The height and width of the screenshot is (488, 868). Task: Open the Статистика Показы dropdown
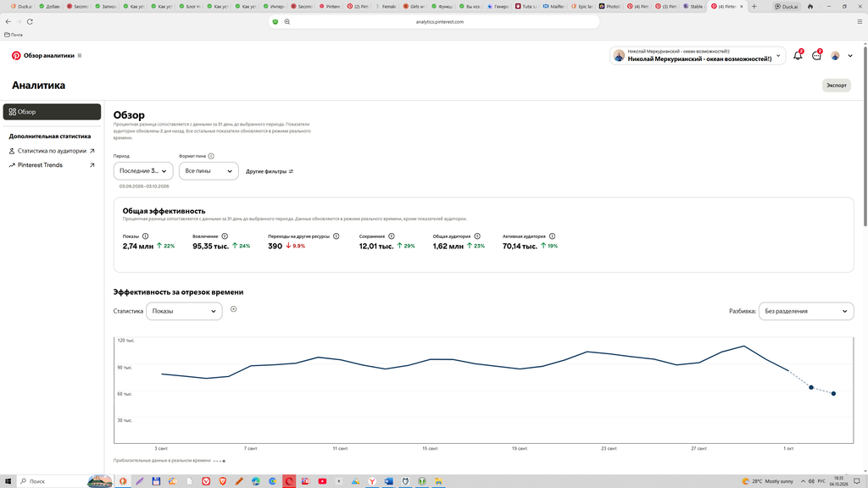click(184, 311)
